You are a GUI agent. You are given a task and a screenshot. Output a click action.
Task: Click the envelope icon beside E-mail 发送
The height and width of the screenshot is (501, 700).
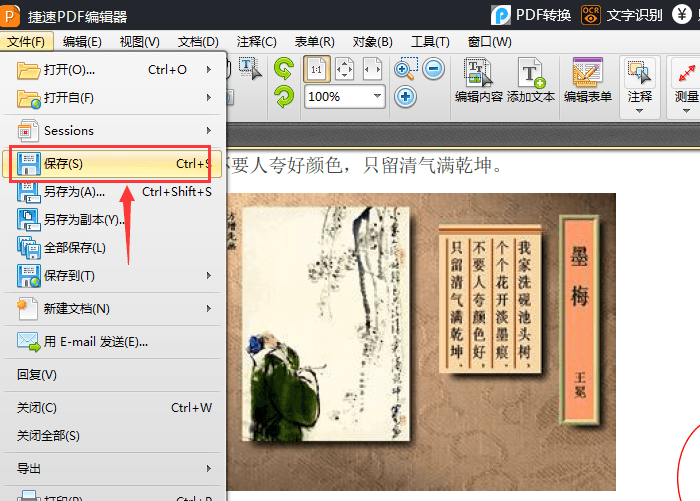29,342
